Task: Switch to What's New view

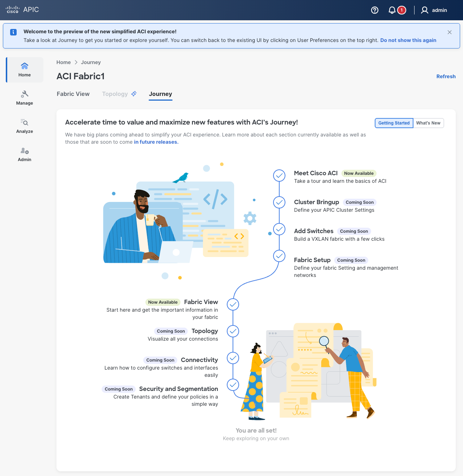Action: (428, 123)
